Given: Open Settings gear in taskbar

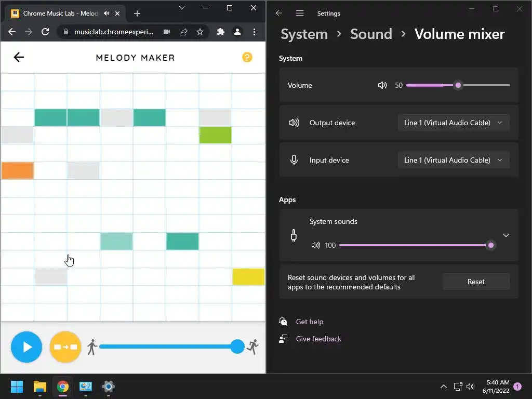Looking at the screenshot, I should pos(108,387).
